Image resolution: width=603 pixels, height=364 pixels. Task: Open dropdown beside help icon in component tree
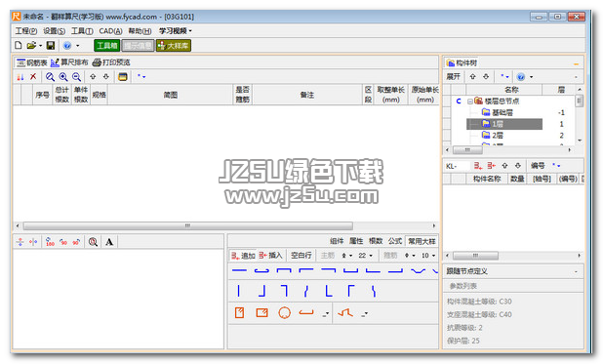click(x=532, y=77)
